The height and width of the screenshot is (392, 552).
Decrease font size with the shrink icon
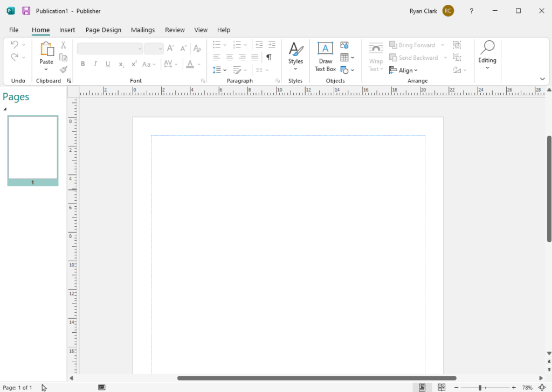pyautogui.click(x=183, y=48)
